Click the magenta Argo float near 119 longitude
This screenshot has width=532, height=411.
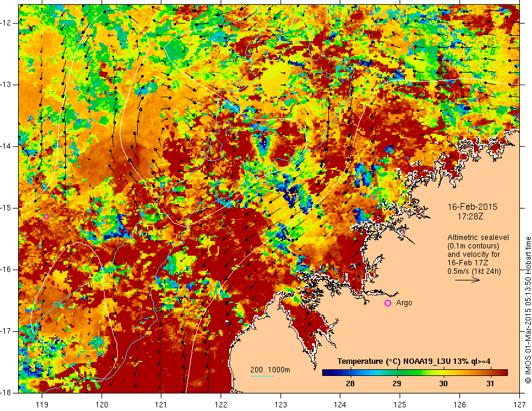(46, 217)
